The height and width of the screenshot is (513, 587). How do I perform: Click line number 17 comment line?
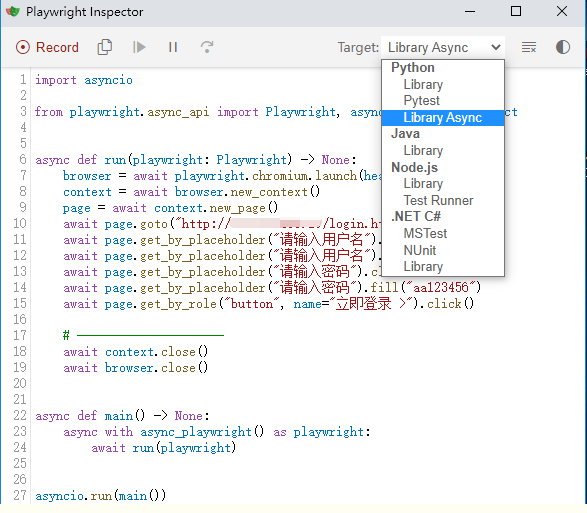point(143,336)
